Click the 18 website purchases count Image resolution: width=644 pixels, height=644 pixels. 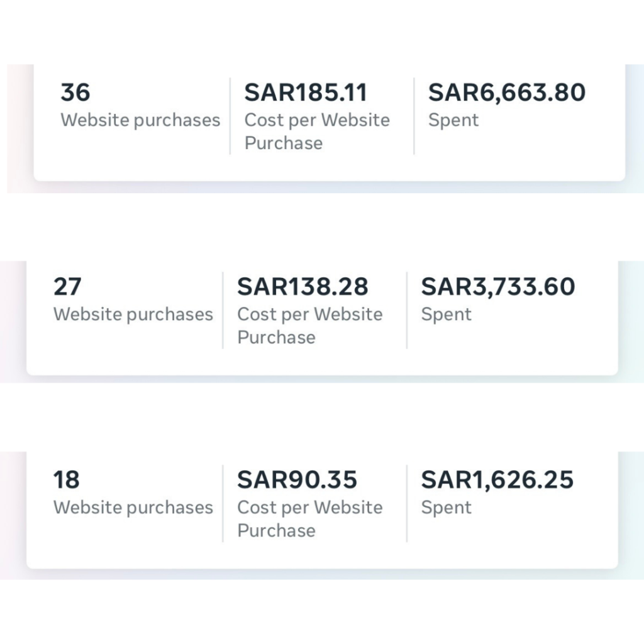tap(66, 479)
